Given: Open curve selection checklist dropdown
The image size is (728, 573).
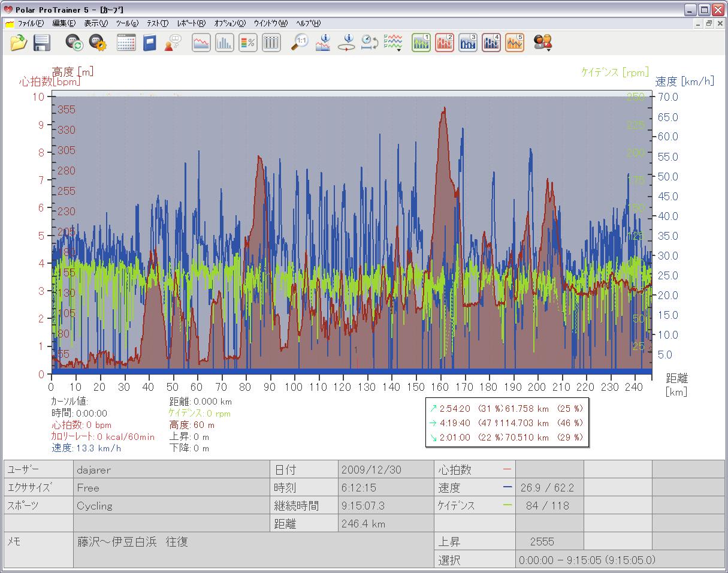Looking at the screenshot, I should 394,43.
